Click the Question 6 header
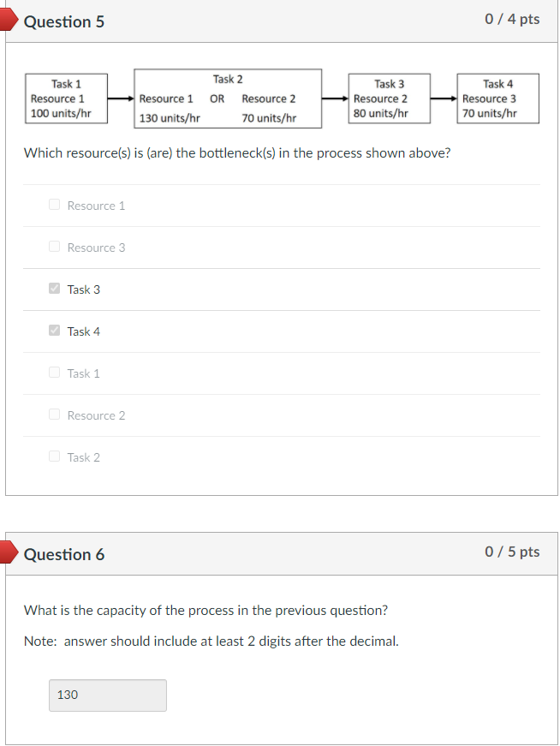 pos(65,554)
